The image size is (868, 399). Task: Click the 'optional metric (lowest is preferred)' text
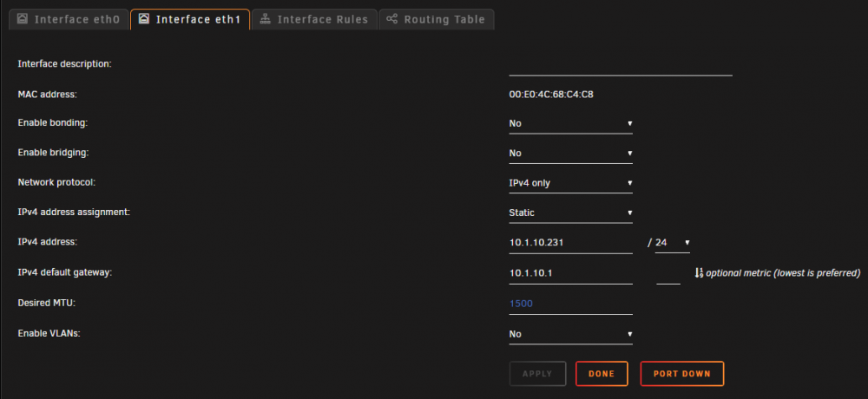click(x=783, y=273)
